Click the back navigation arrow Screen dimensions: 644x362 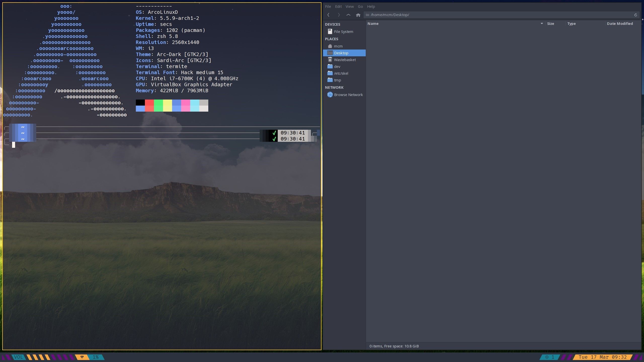(x=328, y=15)
